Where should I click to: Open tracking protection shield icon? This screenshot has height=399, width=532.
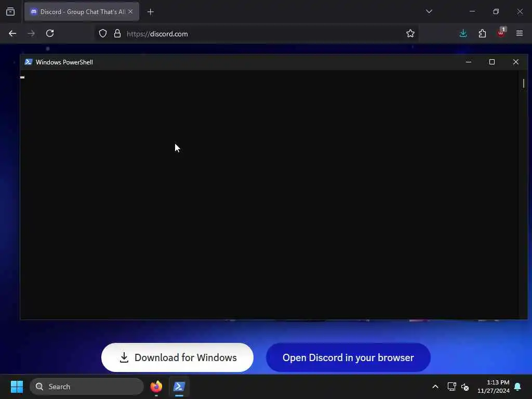pyautogui.click(x=103, y=33)
